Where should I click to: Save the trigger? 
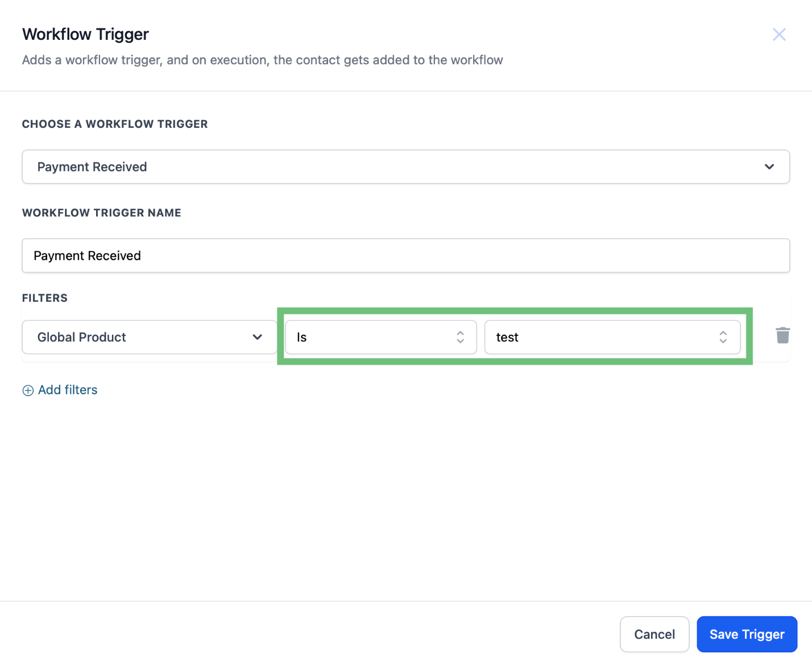coord(747,634)
